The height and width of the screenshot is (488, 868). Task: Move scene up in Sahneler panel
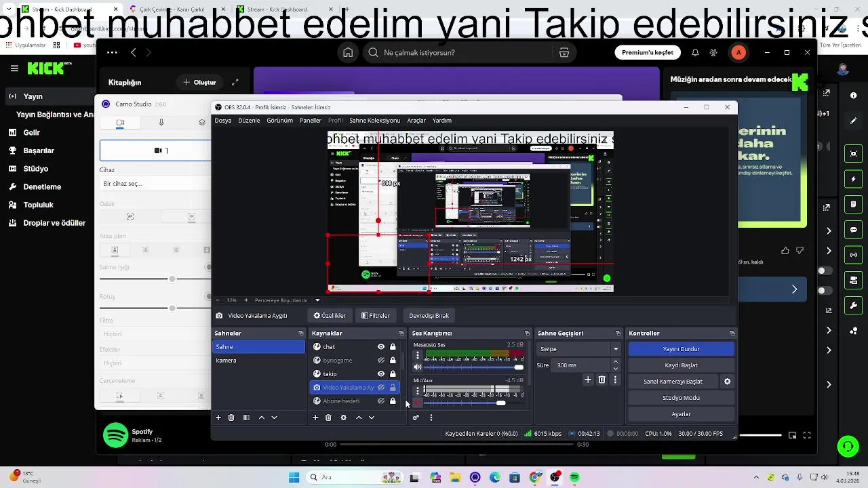coord(262,418)
